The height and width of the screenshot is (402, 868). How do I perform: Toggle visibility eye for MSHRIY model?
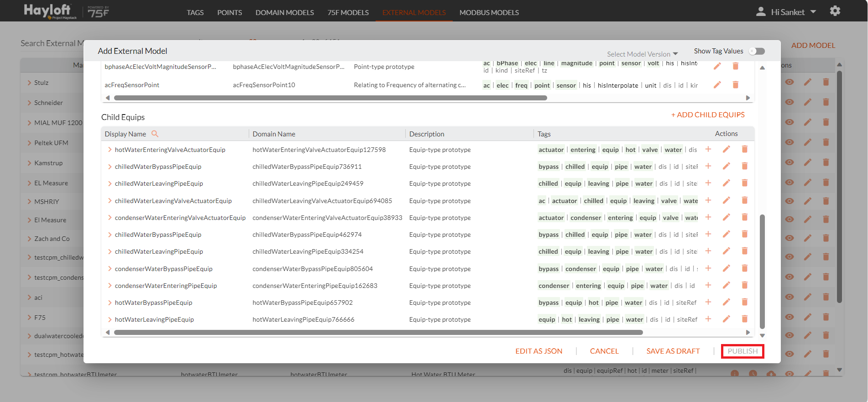pyautogui.click(x=790, y=201)
